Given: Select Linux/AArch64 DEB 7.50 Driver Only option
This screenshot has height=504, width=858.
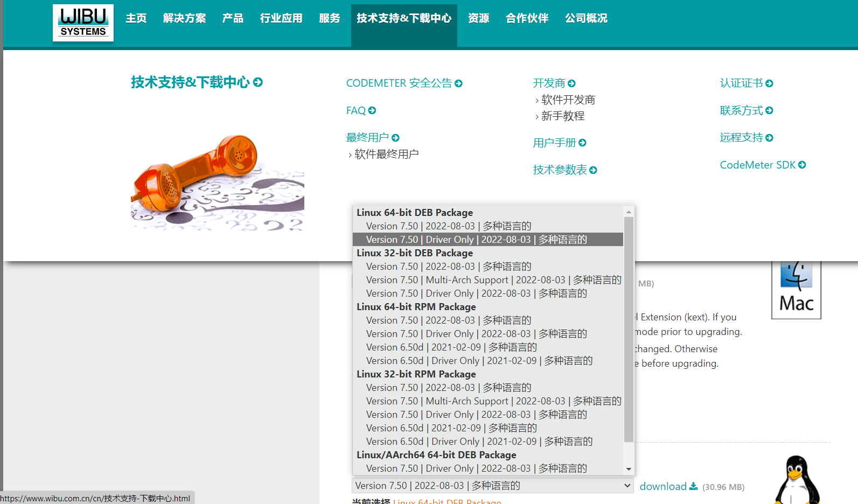Looking at the screenshot, I should pos(488,468).
